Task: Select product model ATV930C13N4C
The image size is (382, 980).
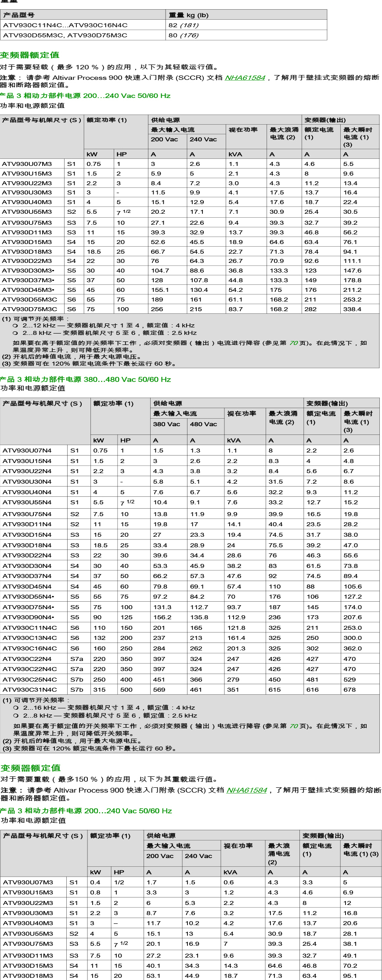Action: pos(30,638)
